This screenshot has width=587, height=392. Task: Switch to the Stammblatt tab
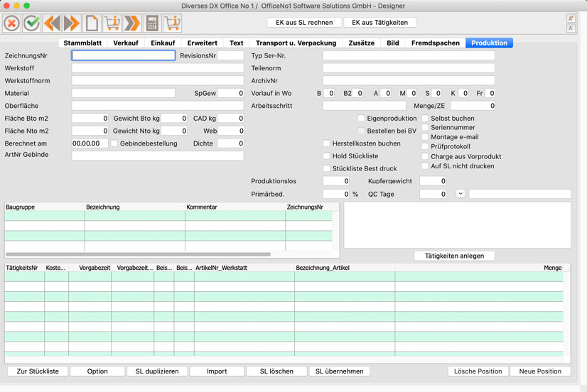pyautogui.click(x=82, y=43)
